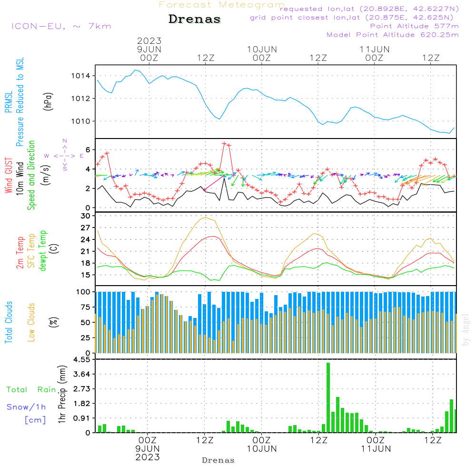Click the highest wind gust peak marker
The height and width of the screenshot is (476, 476).
(x=224, y=144)
